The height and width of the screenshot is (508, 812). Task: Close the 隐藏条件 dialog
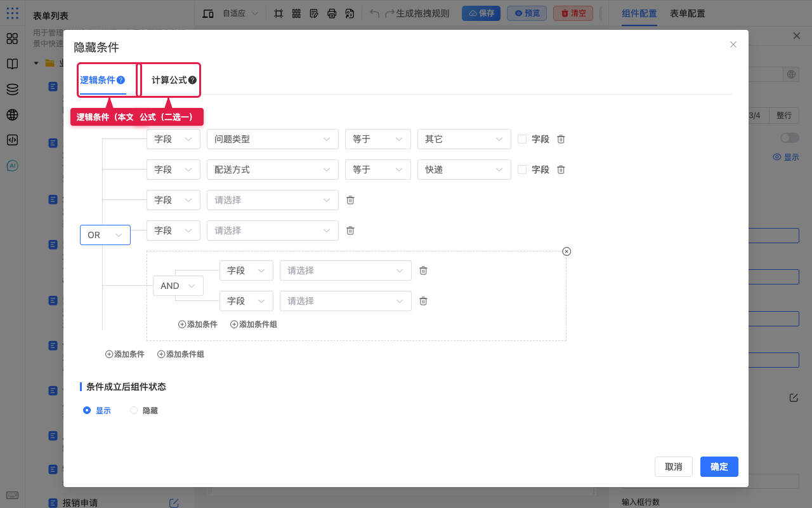[x=733, y=44]
